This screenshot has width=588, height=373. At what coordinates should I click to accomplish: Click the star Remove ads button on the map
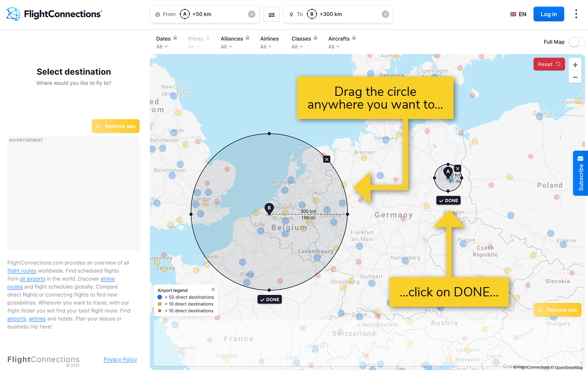(x=558, y=310)
